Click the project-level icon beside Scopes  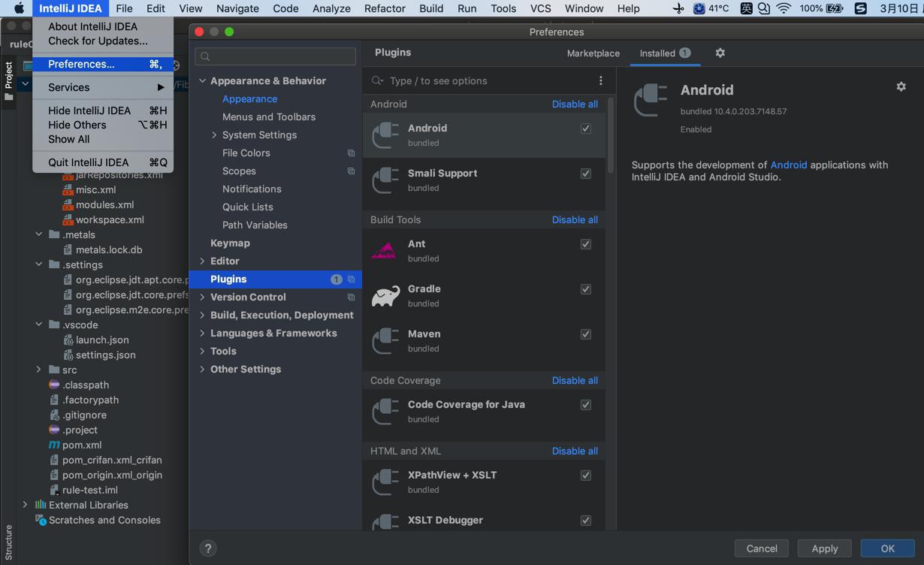pyautogui.click(x=351, y=171)
